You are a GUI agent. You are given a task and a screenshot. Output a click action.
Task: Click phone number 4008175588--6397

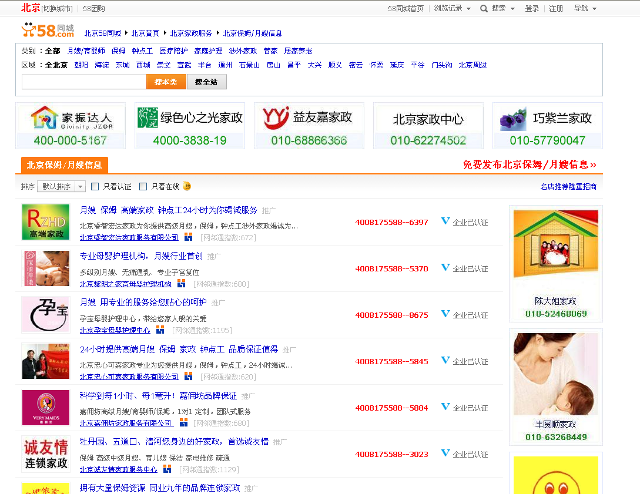click(391, 222)
